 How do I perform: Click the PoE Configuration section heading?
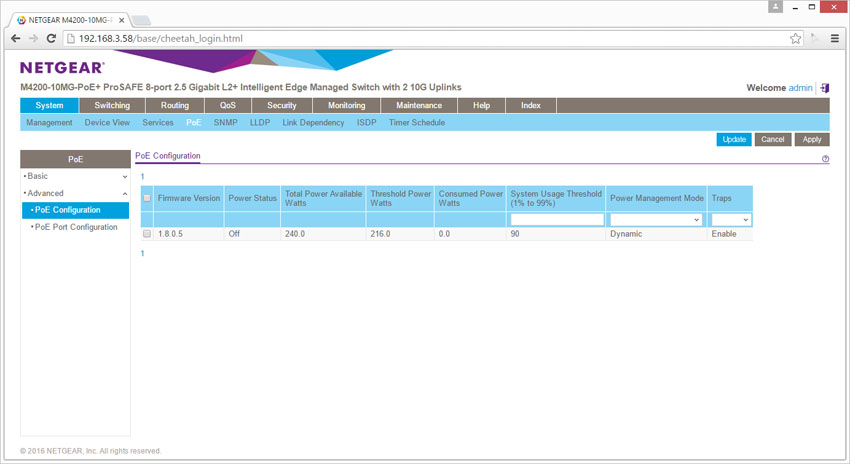pyautogui.click(x=168, y=156)
